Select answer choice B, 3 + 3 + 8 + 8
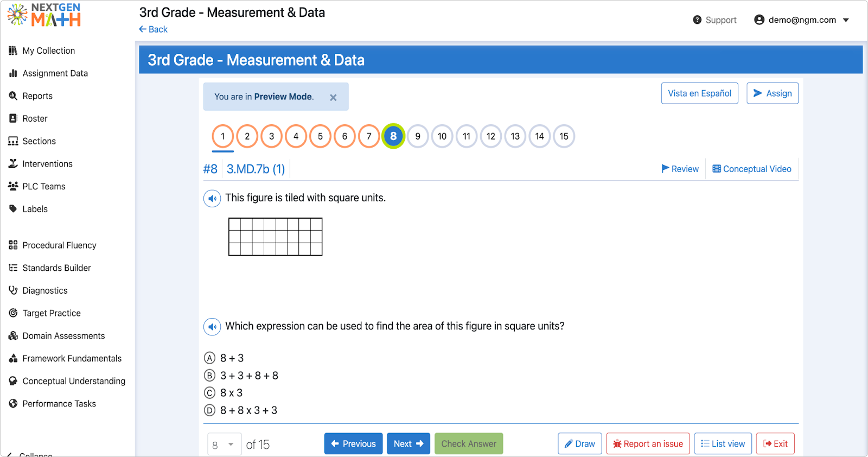Viewport: 868px width, 457px height. coord(209,375)
